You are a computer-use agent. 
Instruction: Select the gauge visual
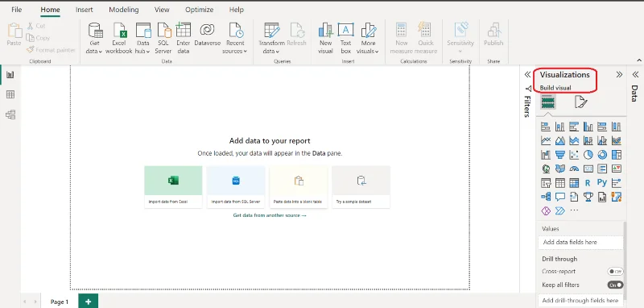coord(574,169)
